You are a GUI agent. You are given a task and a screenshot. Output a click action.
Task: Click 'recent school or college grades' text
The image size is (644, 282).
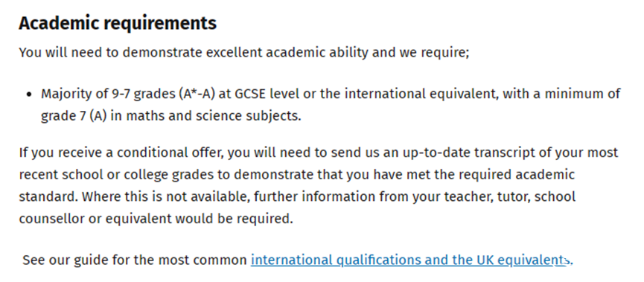[x=116, y=174]
